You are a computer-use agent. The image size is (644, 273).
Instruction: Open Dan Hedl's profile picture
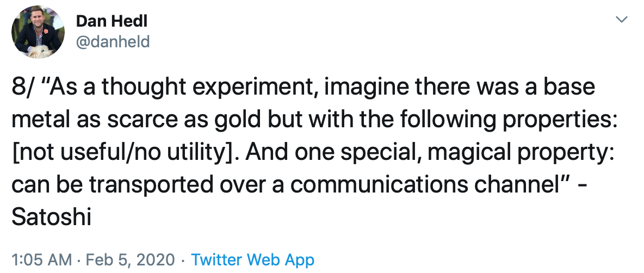click(x=38, y=32)
